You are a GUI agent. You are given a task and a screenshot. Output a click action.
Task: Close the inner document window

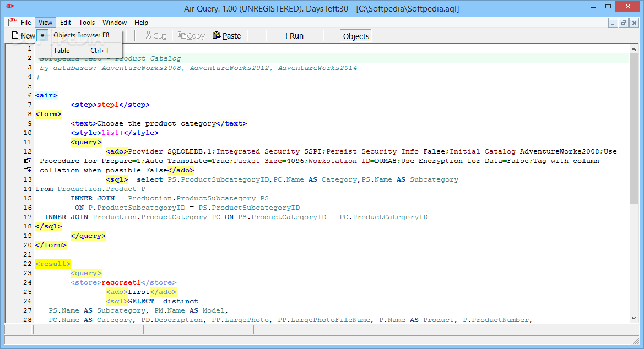[x=634, y=23]
